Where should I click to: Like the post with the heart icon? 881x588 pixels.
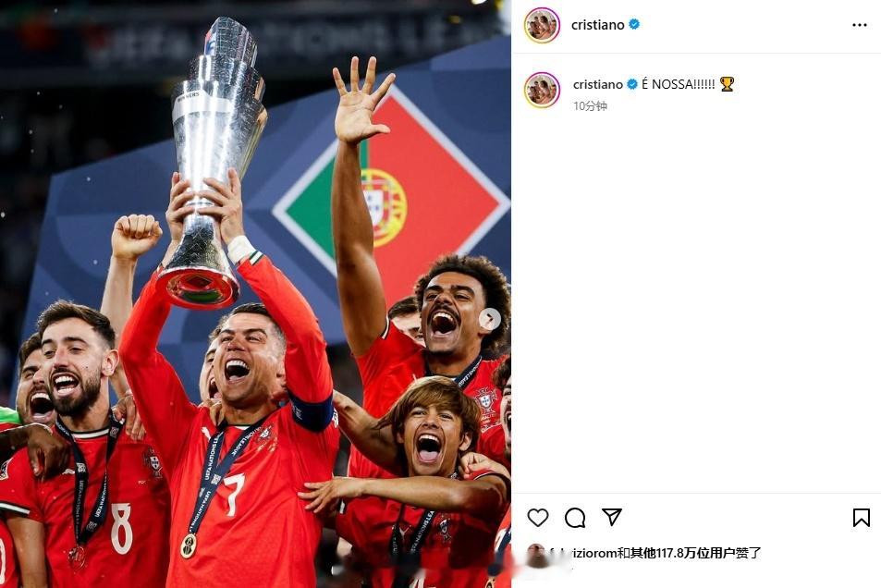click(x=538, y=517)
